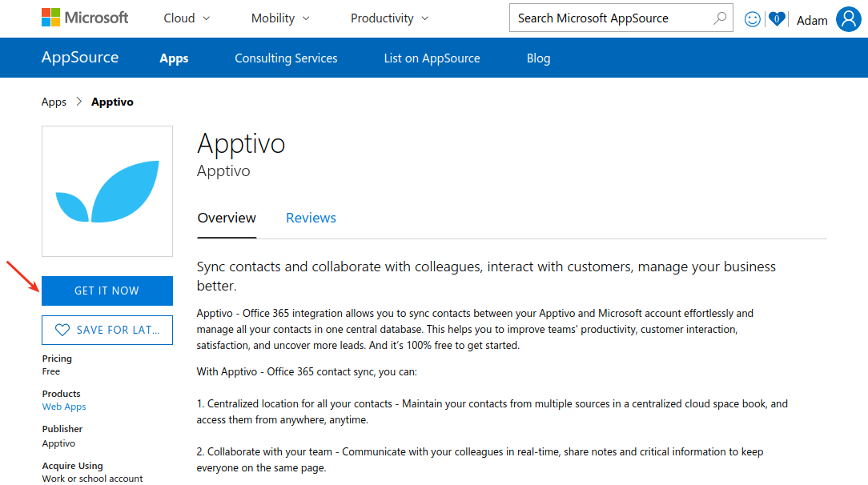Screen dimensions: 868x485
Task: Click the Adam username text
Action: point(811,21)
